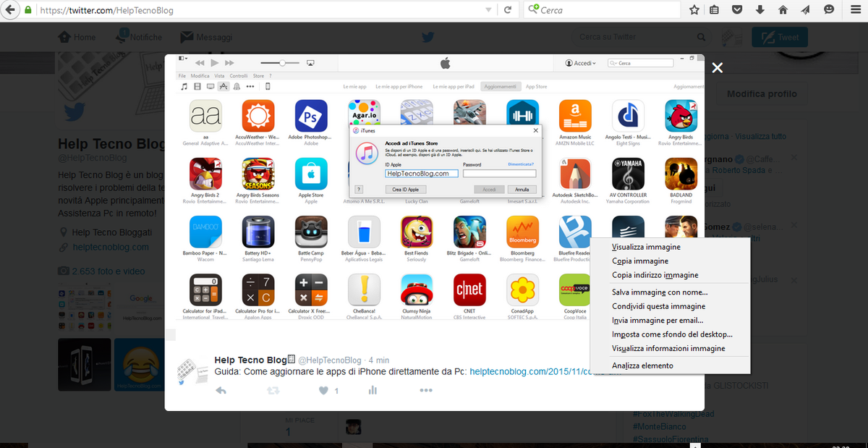The height and width of the screenshot is (448, 868).
Task: Open '2.653 foto e video' on profile
Action: pyautogui.click(x=109, y=271)
